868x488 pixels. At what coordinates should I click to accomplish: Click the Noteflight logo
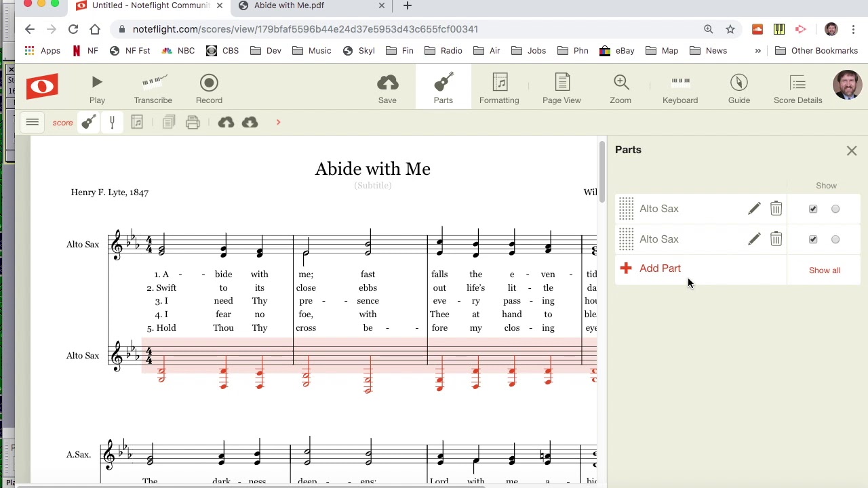click(42, 87)
